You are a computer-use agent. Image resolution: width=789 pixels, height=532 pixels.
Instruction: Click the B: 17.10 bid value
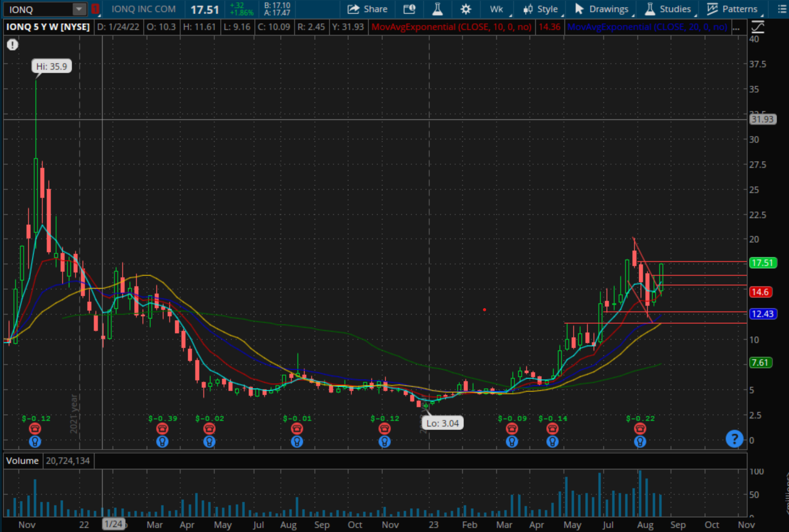click(277, 5)
